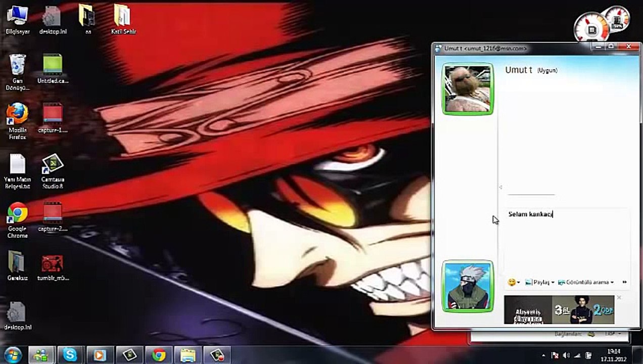Minimize the Umut t chat window
Viewport: 643px width, 364px height.
click(x=599, y=47)
